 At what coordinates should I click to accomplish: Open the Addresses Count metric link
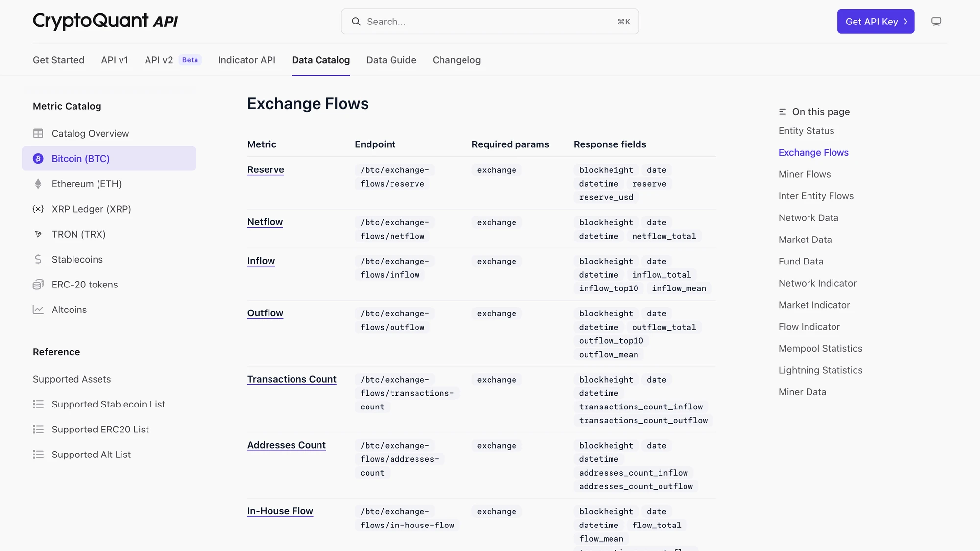tap(286, 445)
